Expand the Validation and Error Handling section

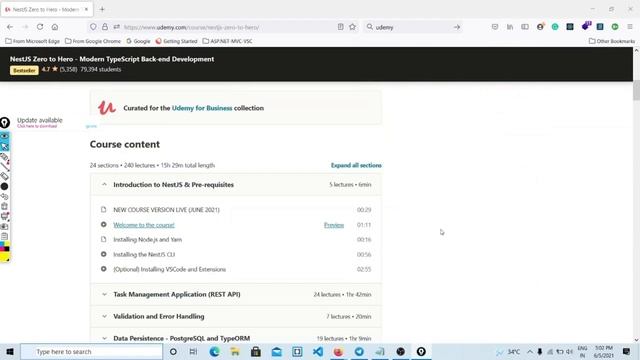(x=236, y=316)
